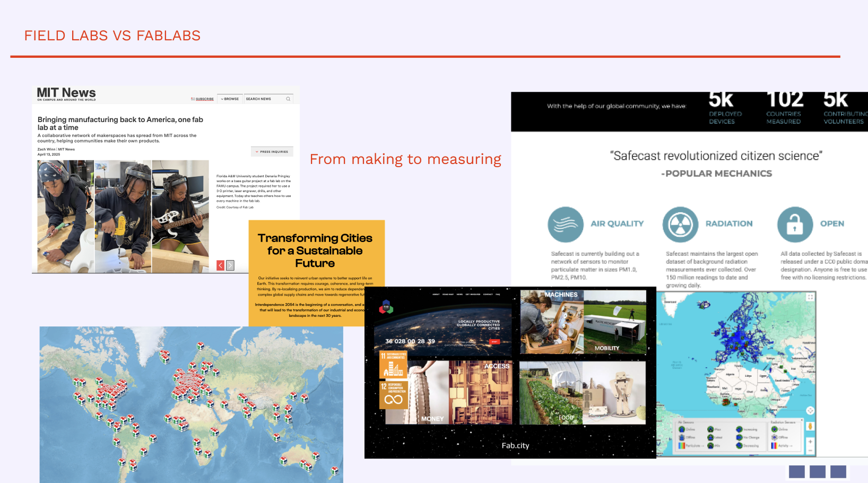Click the Air Quality wave icon
868x483 pixels.
(566, 225)
